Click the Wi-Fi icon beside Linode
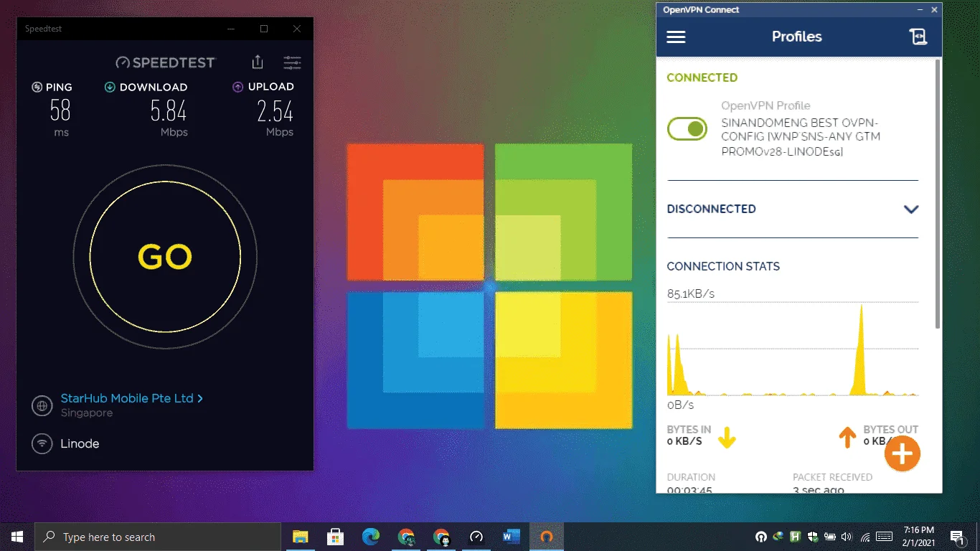980x551 pixels. (42, 443)
